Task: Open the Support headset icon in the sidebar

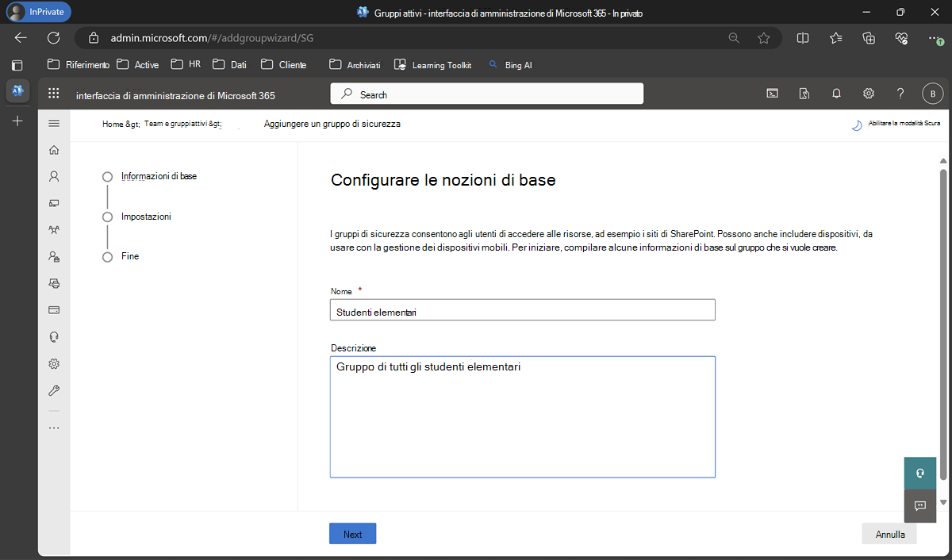Action: tap(54, 337)
